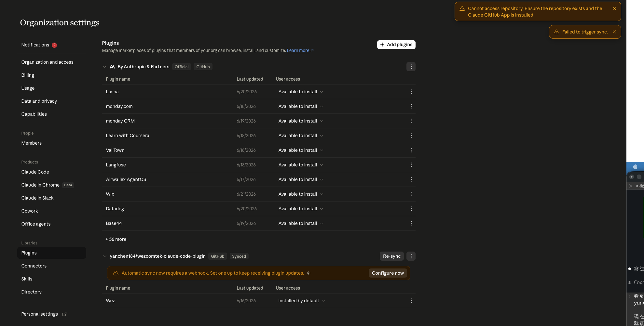Screen dimensions: 644x326
Task: Open the three-dot menu for monday.com
Action: 411,106
